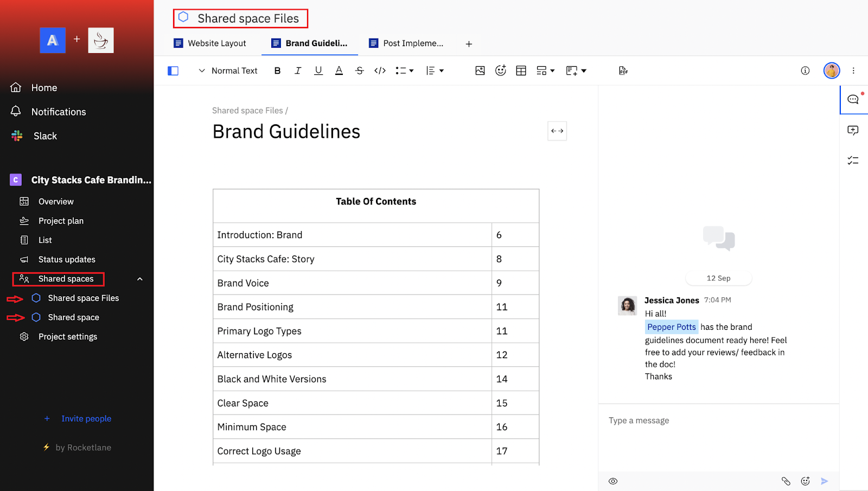Toggle message visibility eye icon
The height and width of the screenshot is (491, 868).
pos(613,481)
